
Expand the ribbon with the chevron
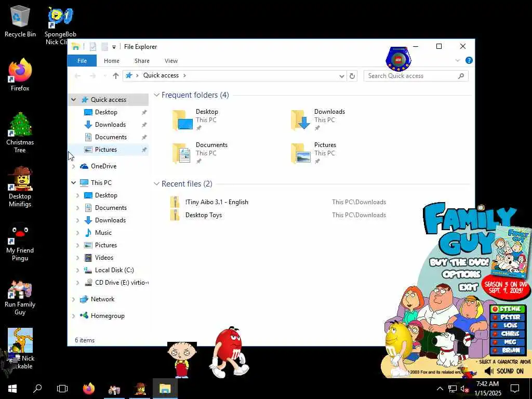(457, 60)
